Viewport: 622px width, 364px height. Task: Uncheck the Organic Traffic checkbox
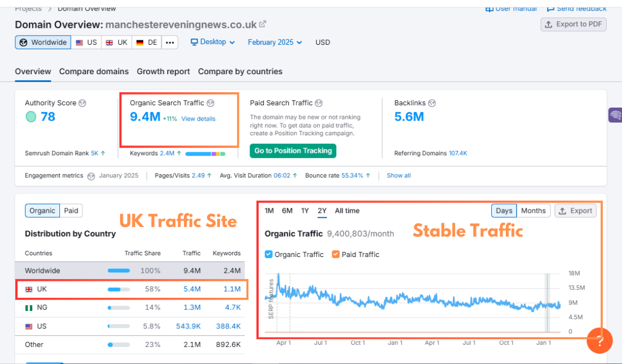pyautogui.click(x=268, y=255)
